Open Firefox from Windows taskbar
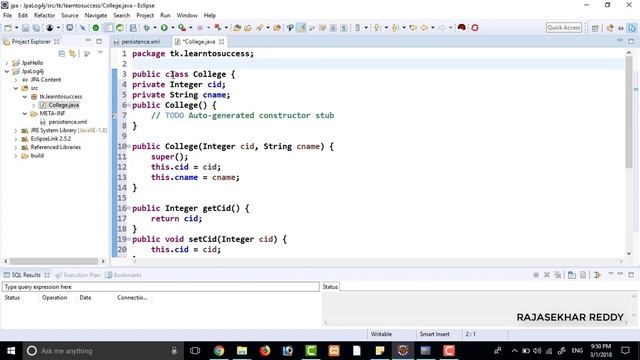 pos(265,351)
